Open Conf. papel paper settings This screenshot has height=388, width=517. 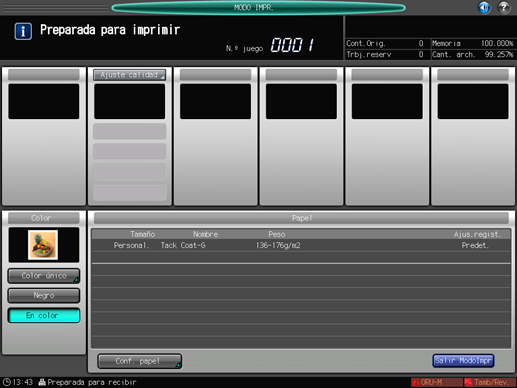point(139,361)
